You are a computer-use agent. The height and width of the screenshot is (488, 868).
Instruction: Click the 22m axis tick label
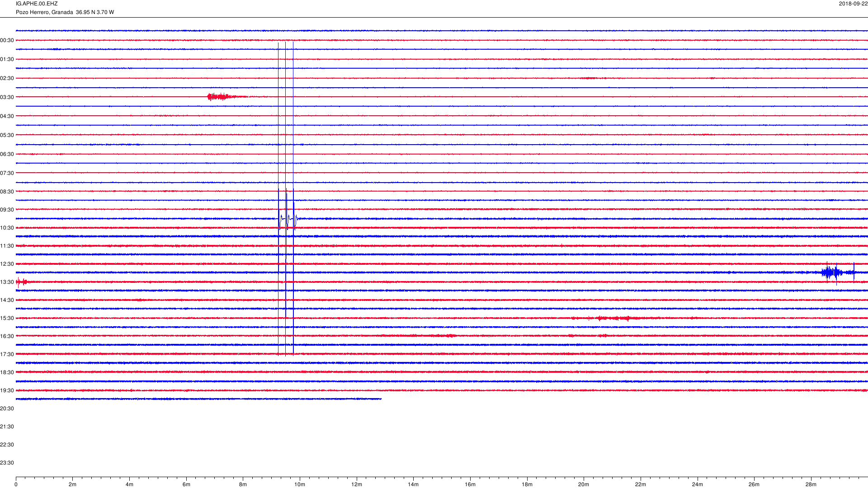[x=641, y=485]
